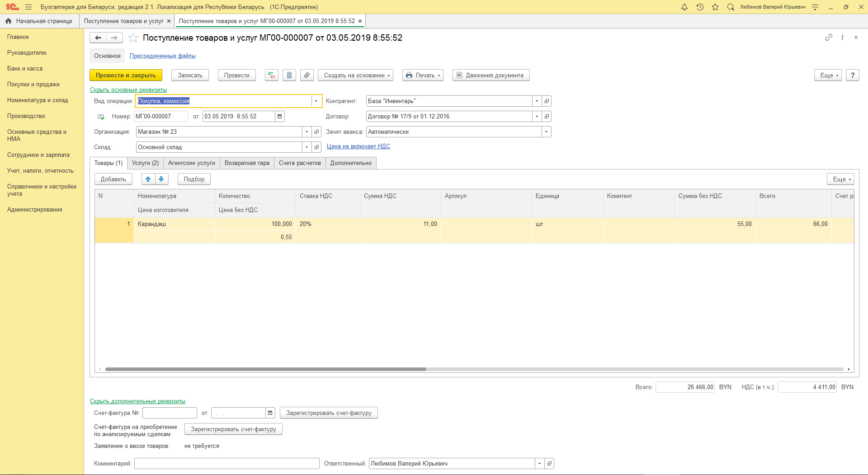The image size is (868, 475).
Task: Add document to favorites with star
Action: [x=133, y=38]
